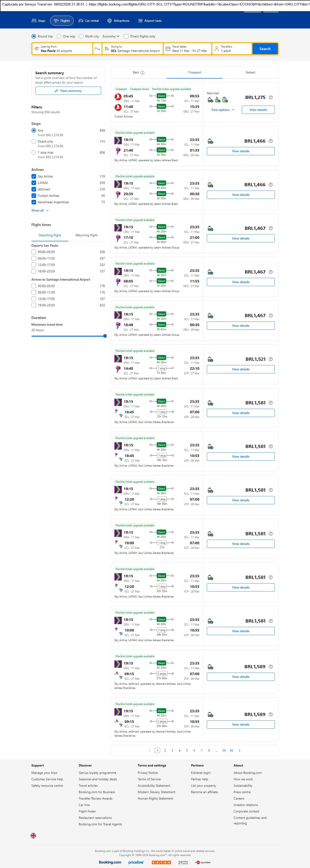
Task: Uncheck the Turkish Airlines filter
Action: click(34, 196)
